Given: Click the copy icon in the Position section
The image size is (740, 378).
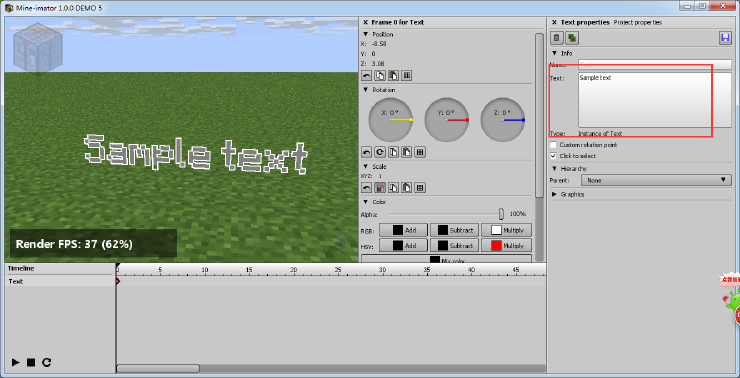Looking at the screenshot, I should click(x=379, y=76).
